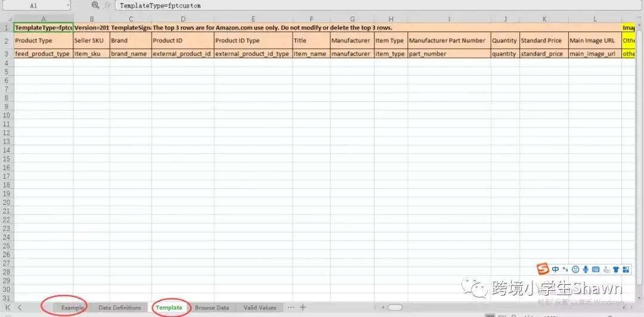The height and width of the screenshot is (317, 644).
Task: Open the fx insert function icon
Action: [107, 5]
